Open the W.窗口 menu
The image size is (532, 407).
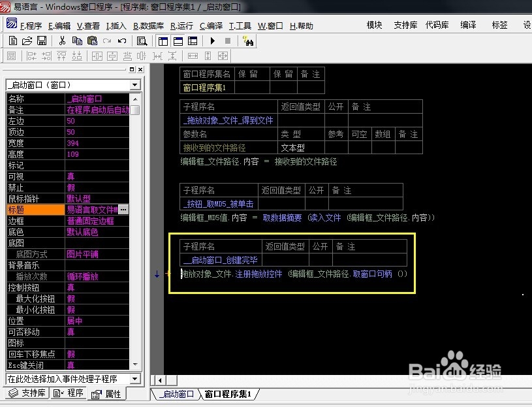click(270, 25)
